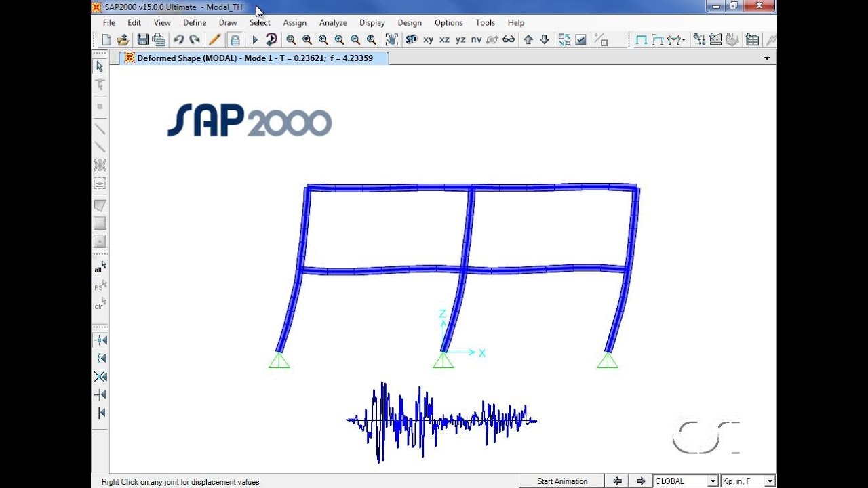Click the model-alive circular arrow icon
This screenshot has width=868, height=488.
271,40
